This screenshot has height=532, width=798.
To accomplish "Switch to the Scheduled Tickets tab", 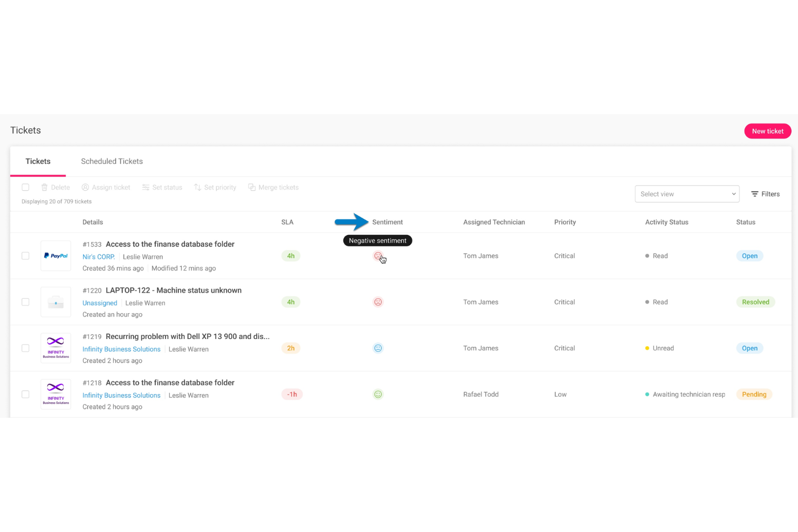I will click(112, 161).
